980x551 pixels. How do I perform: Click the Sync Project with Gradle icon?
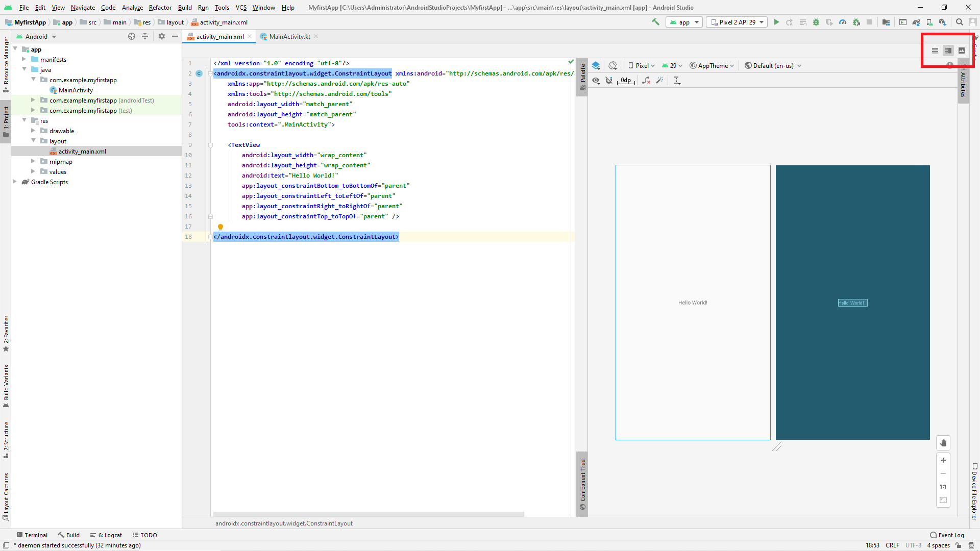pos(916,22)
